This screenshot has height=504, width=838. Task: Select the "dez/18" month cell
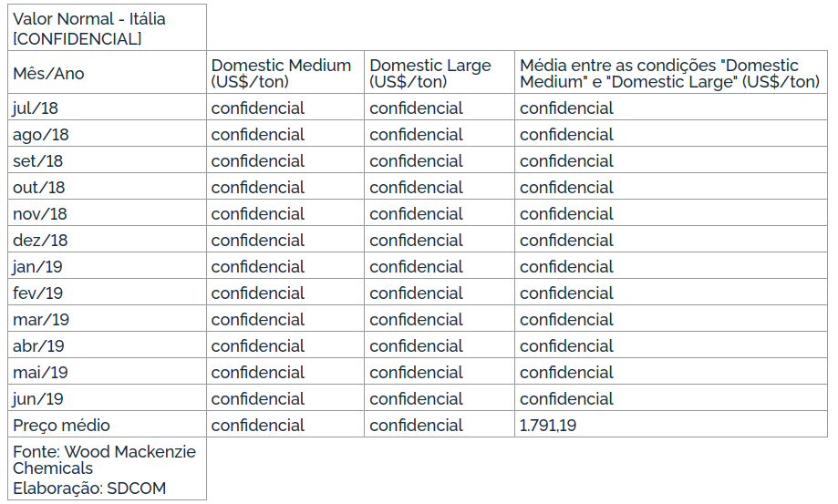pos(40,241)
